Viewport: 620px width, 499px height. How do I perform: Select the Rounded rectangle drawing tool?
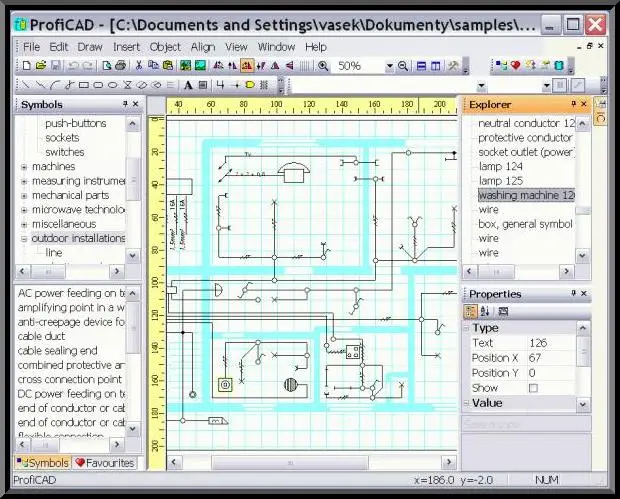(x=98, y=85)
